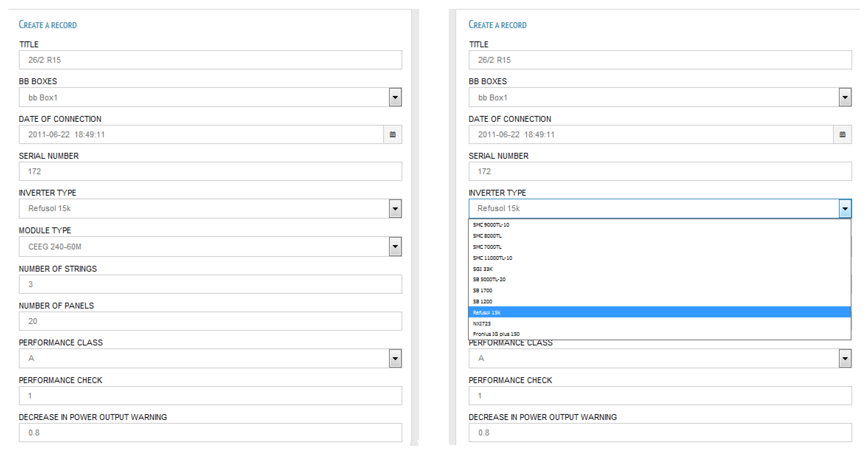Click left Title input field
The width and height of the screenshot is (868, 453).
[x=210, y=60]
